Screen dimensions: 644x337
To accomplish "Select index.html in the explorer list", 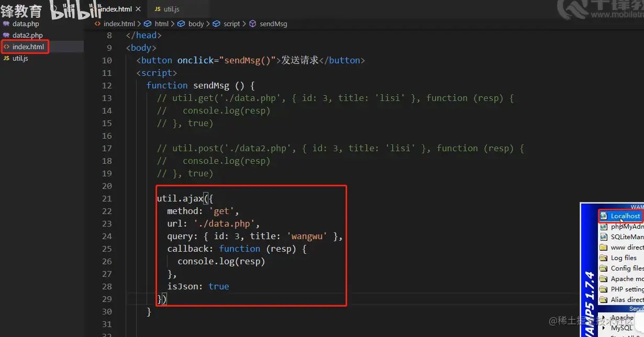I will point(28,47).
